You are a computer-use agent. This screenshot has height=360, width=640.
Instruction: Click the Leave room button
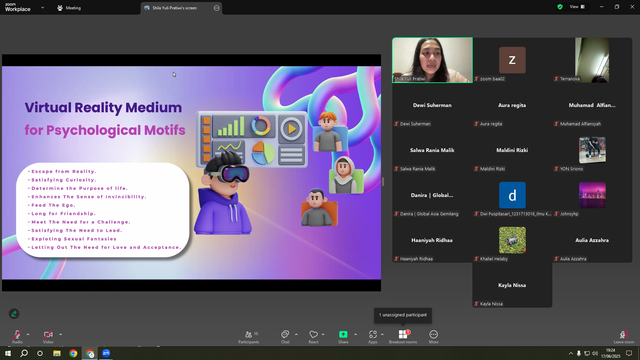coord(624,337)
